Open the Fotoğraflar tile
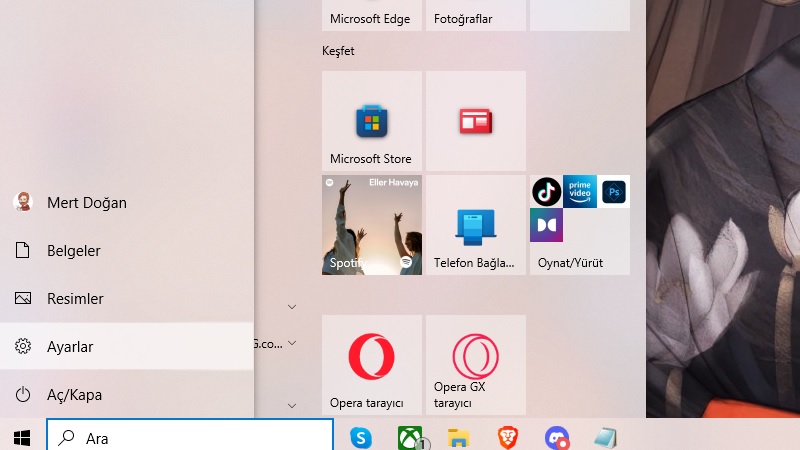Screen dimensions: 800x450 coord(476,15)
